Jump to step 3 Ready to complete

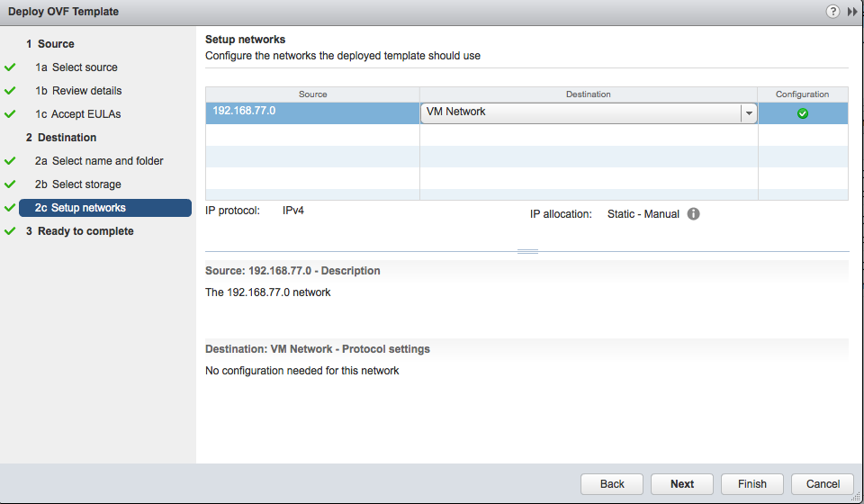pyautogui.click(x=79, y=230)
